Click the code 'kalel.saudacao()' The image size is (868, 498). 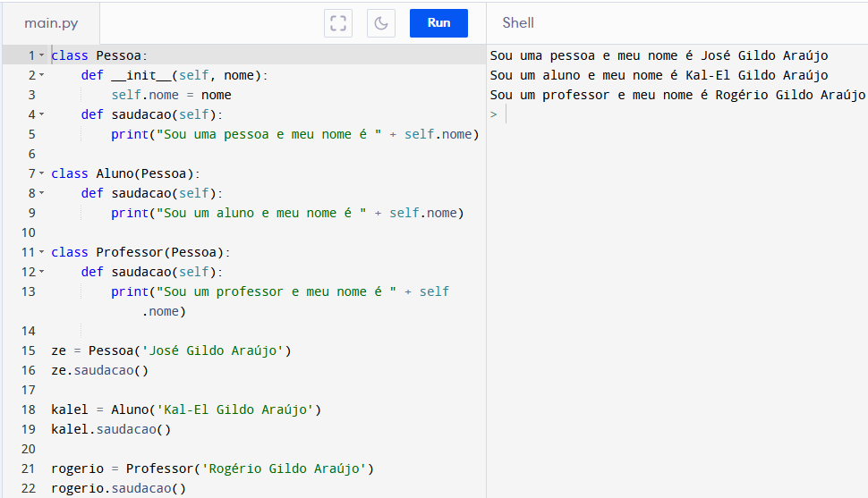(111, 429)
